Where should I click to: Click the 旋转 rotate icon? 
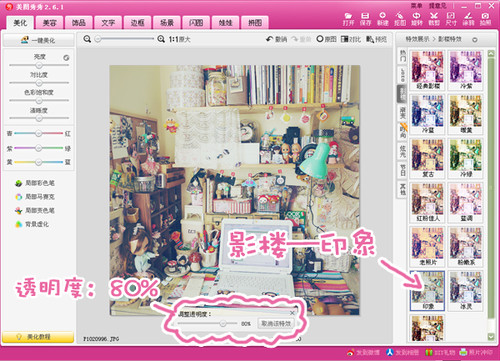point(417,19)
